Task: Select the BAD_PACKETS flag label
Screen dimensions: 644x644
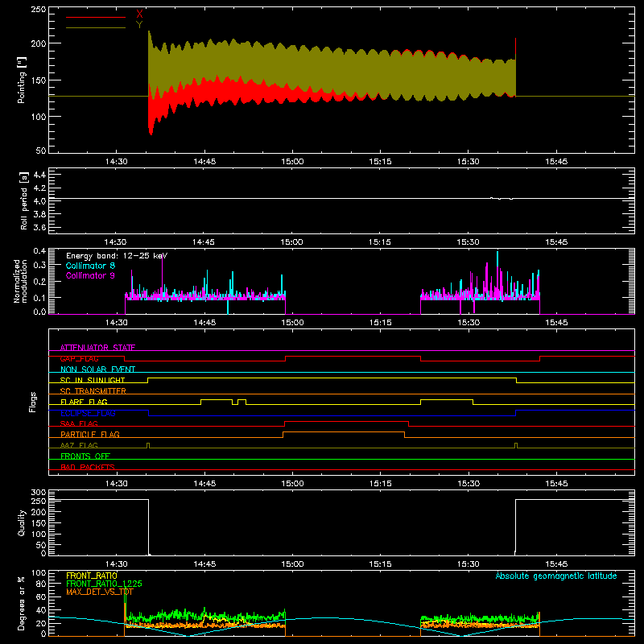Action: pyautogui.click(x=88, y=467)
